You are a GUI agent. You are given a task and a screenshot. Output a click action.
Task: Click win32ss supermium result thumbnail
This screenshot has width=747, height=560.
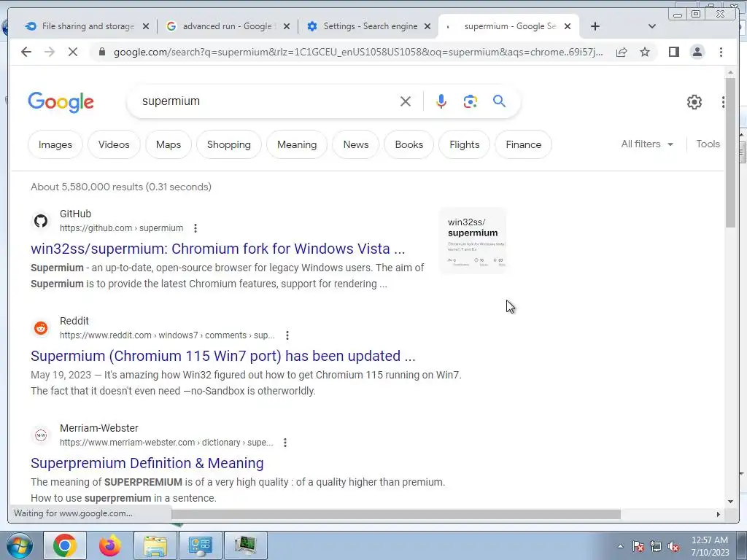[x=473, y=241]
